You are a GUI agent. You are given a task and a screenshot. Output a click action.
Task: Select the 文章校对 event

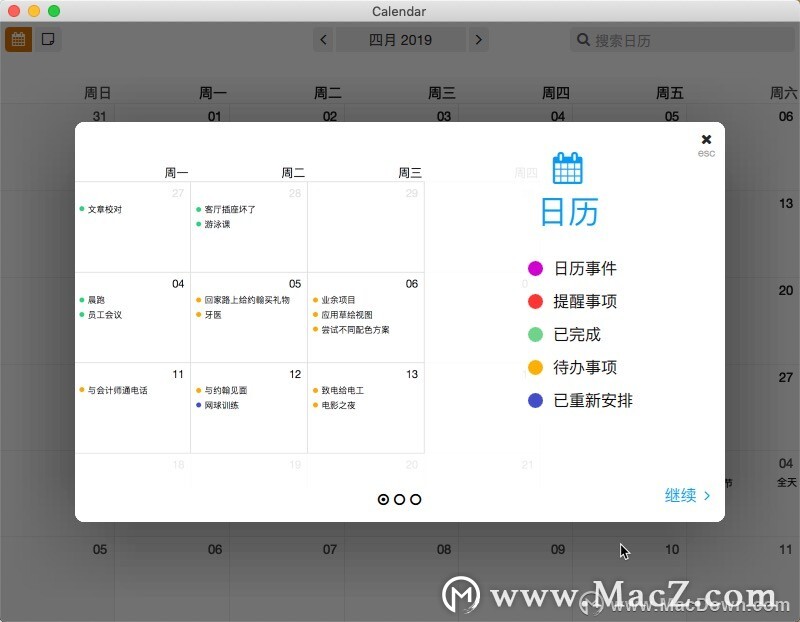(101, 209)
